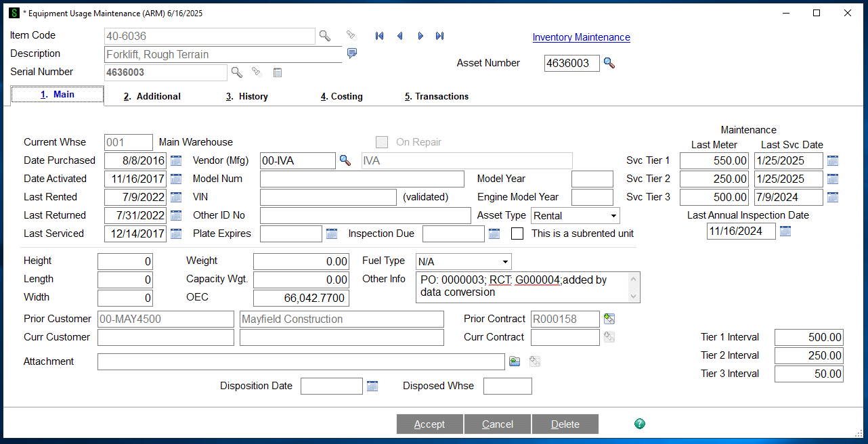Screen dimensions: 868x444
Task: Click the flashlight icon beside Serial Number
Action: [257, 72]
